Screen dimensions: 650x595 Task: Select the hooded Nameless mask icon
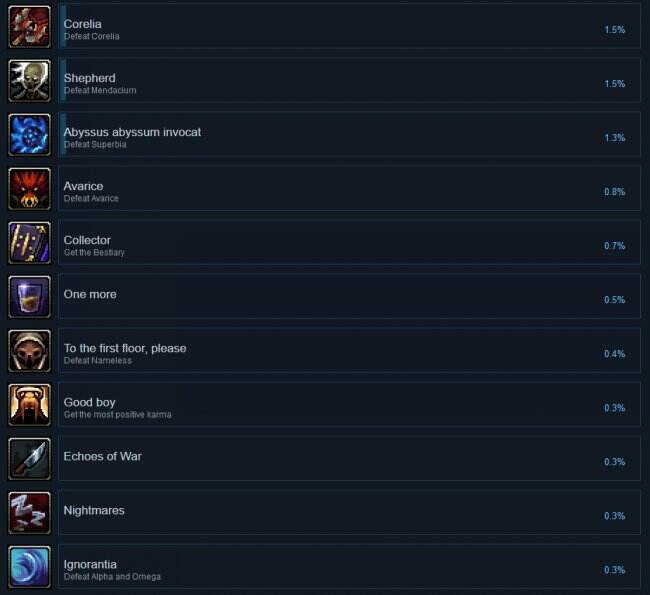pos(29,351)
